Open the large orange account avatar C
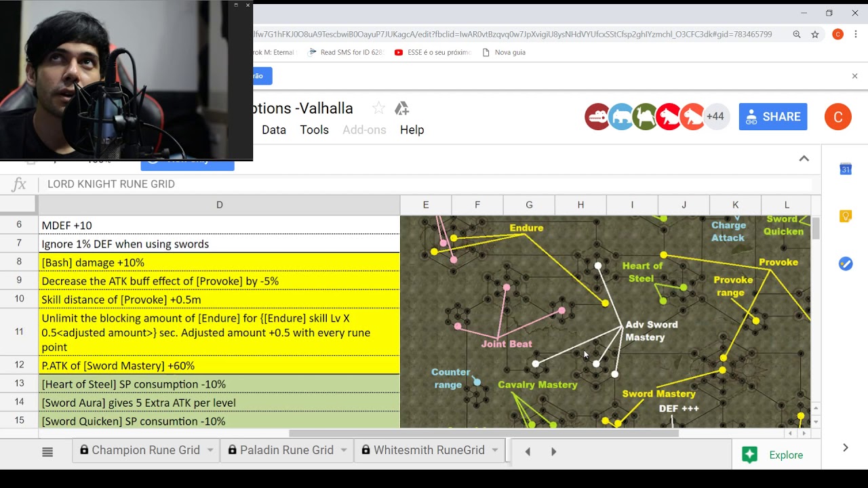The width and height of the screenshot is (868, 488). pyautogui.click(x=838, y=117)
